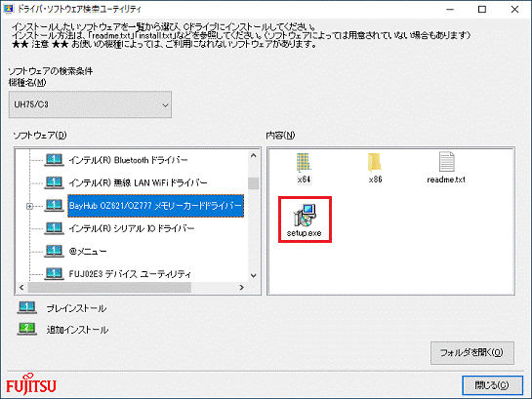Click the laptop icon beside インテル(R) シリアル IO ドライバー
532x399 pixels.
54,228
